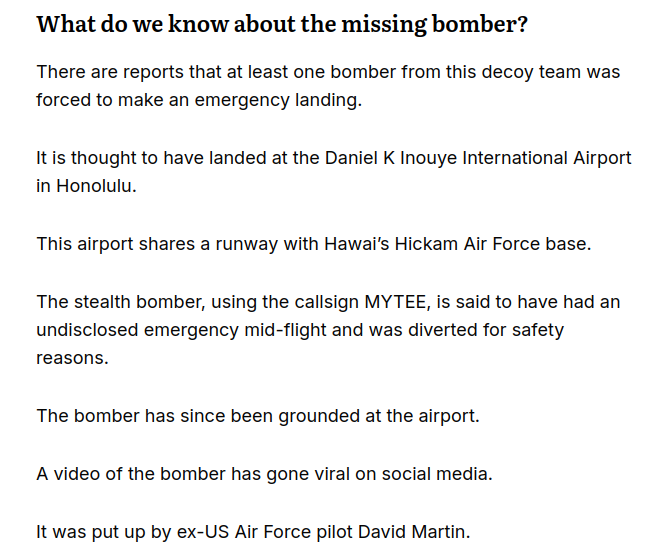Click the text "in Honolulu."
The image size is (666, 549).
tap(86, 186)
